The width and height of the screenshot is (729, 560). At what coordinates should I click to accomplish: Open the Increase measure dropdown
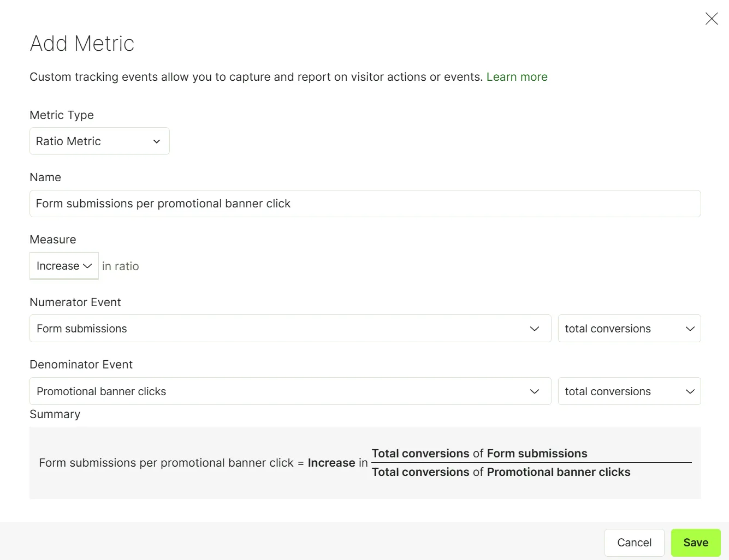pos(64,266)
